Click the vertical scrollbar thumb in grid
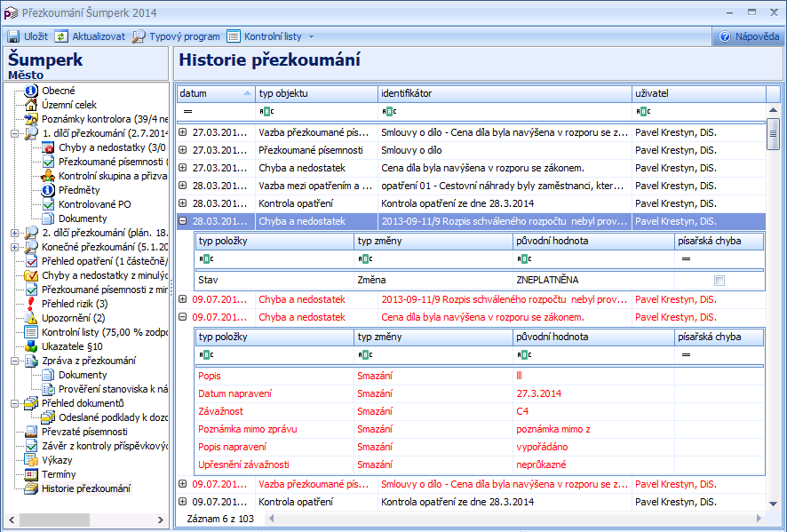Screen dimensions: 787x532 click(773, 134)
